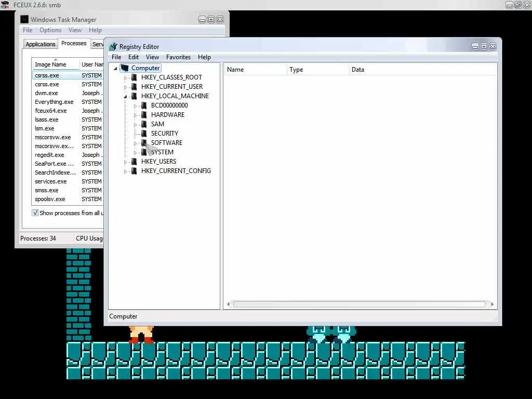Click the HKEY_CURRENT_USER folder icon
The width and height of the screenshot is (532, 399).
click(x=135, y=87)
